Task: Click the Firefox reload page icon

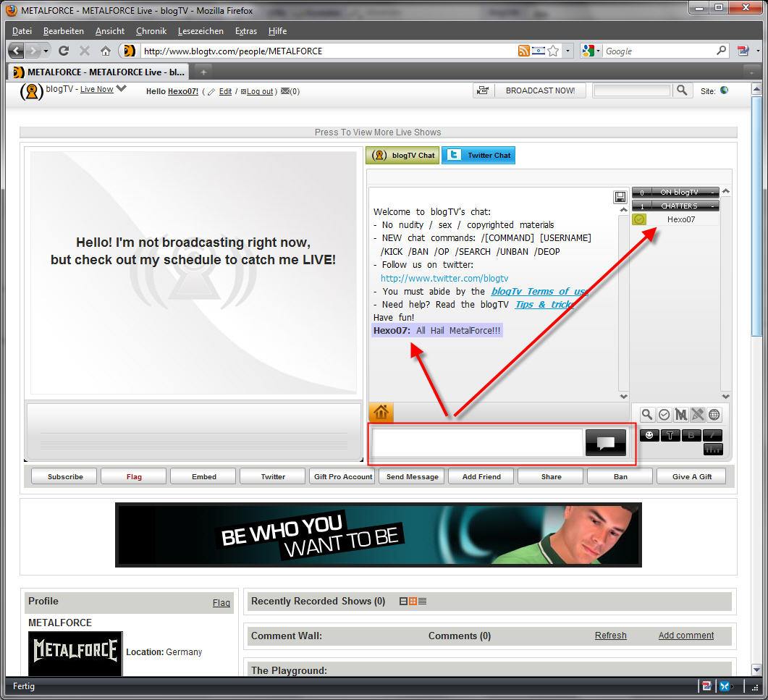Action: 64,51
